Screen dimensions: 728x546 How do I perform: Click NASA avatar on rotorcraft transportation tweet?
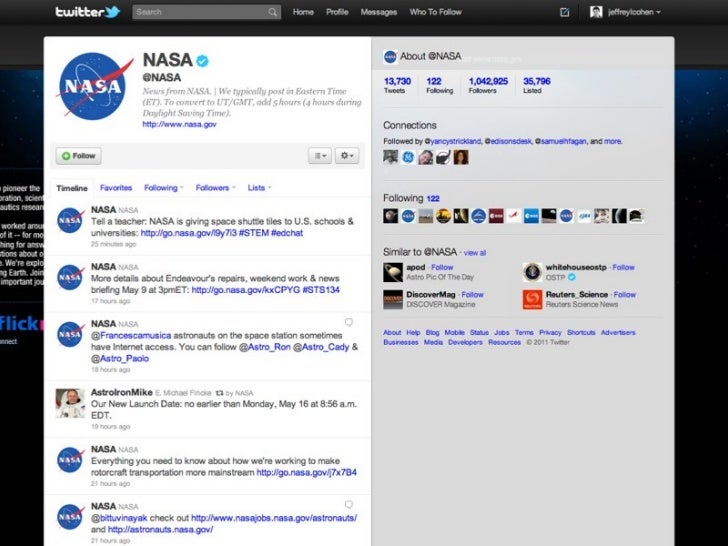(70, 460)
